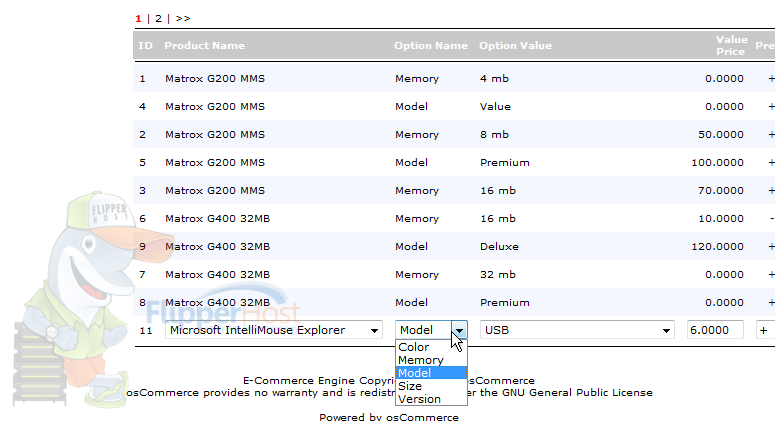Click price 10.0000
The height and width of the screenshot is (422, 776).
pyautogui.click(x=721, y=218)
